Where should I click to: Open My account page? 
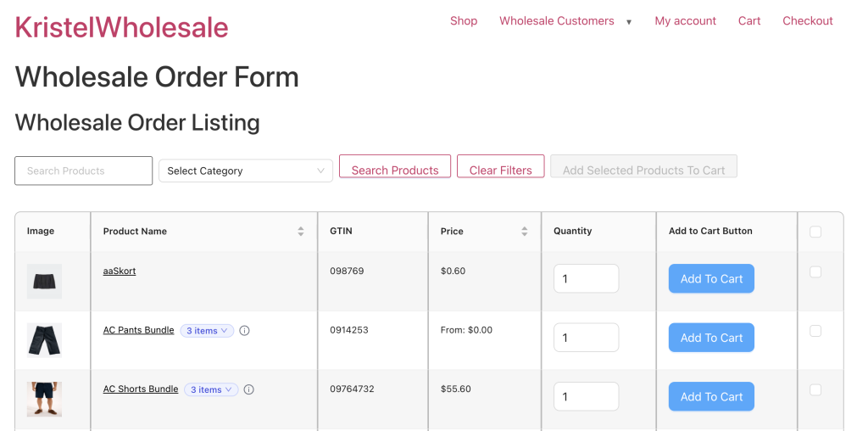(x=685, y=21)
